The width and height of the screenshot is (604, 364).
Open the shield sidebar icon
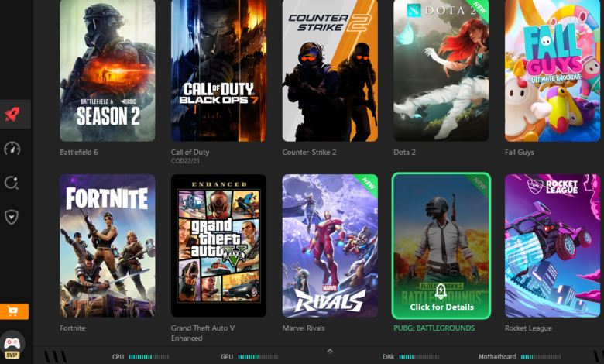tap(12, 217)
